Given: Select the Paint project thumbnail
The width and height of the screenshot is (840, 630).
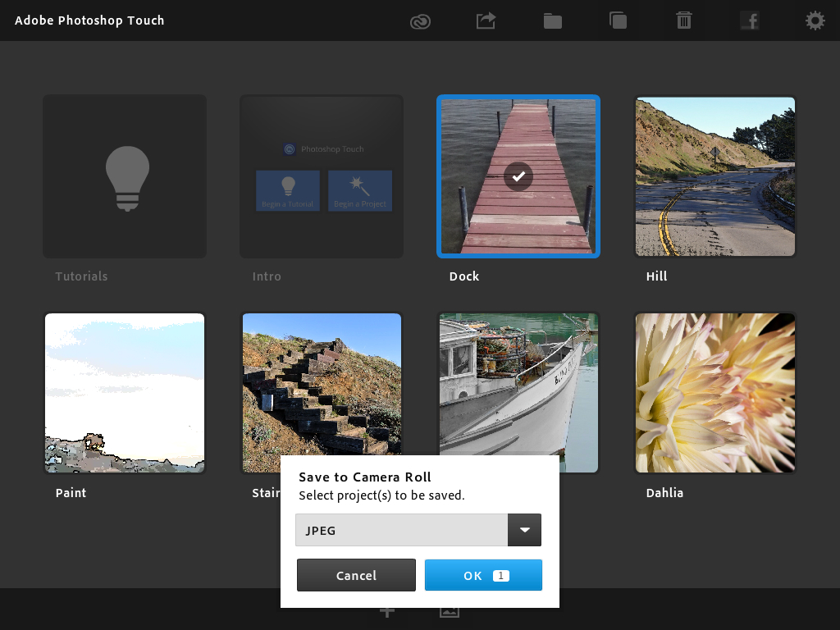Looking at the screenshot, I should 125,392.
